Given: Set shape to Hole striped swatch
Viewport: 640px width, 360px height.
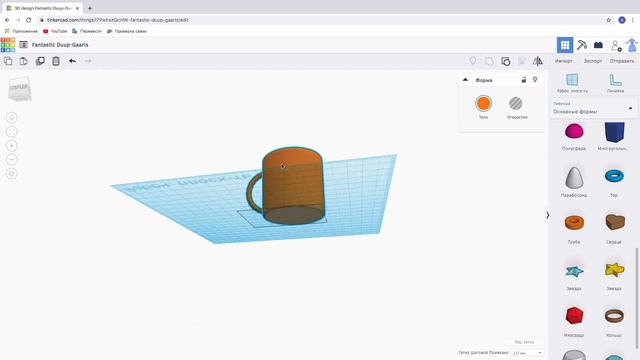Looking at the screenshot, I should tap(516, 104).
